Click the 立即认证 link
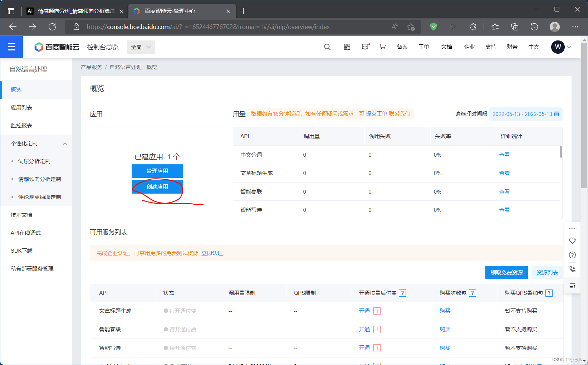 click(212, 253)
